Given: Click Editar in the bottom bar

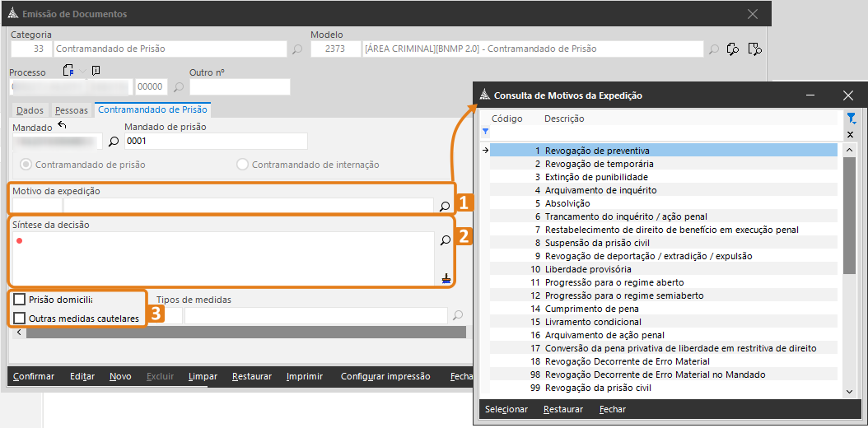Looking at the screenshot, I should 82,376.
